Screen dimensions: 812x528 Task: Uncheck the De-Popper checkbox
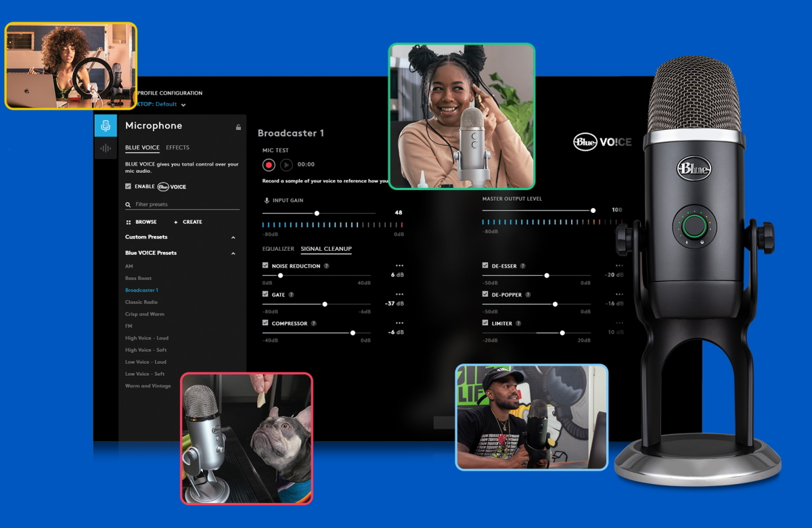coord(485,295)
